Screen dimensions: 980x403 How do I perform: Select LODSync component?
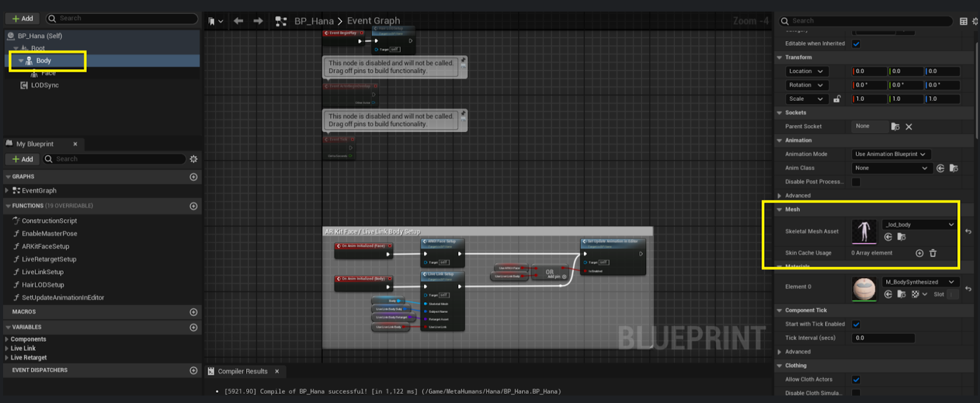click(x=45, y=86)
